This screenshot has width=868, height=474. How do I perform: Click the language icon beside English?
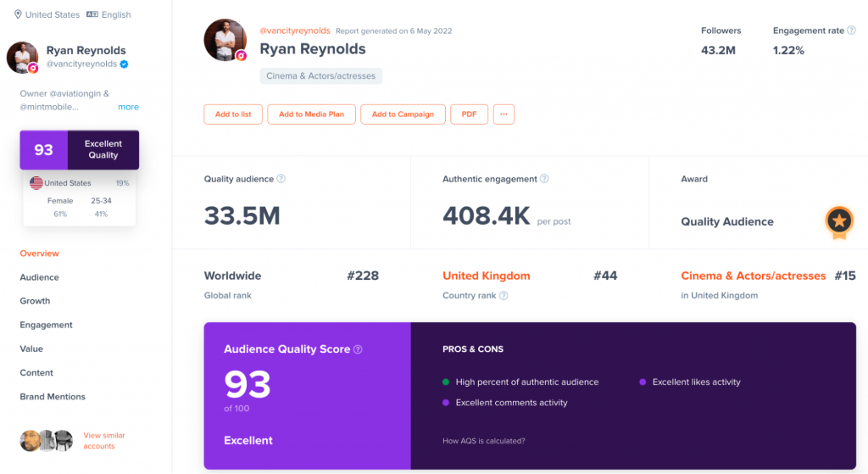point(92,14)
